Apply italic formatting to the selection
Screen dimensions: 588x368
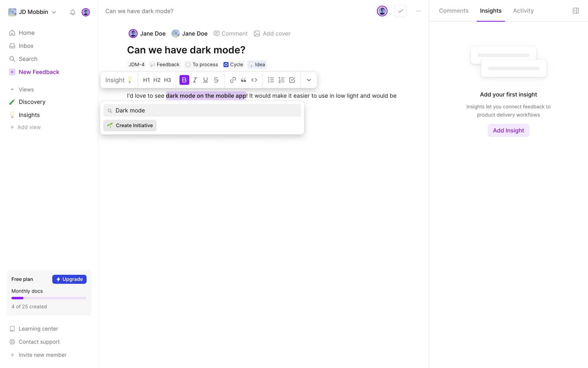coord(195,80)
